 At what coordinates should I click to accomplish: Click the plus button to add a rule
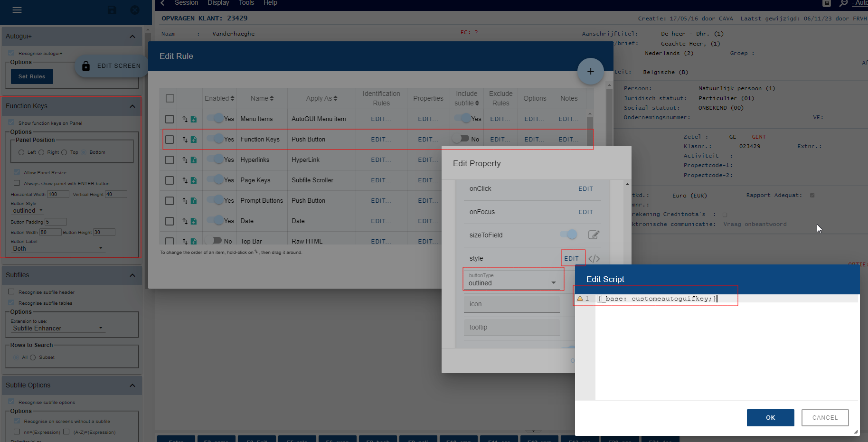[x=590, y=71]
